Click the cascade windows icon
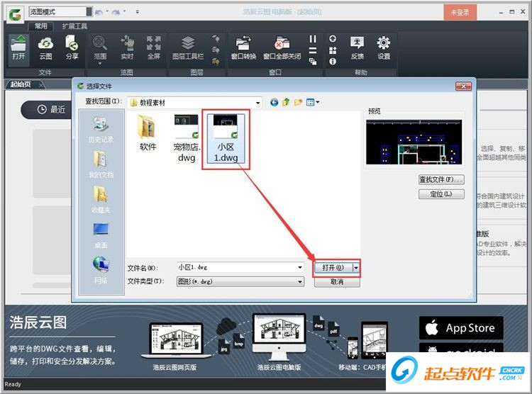 click(x=313, y=62)
